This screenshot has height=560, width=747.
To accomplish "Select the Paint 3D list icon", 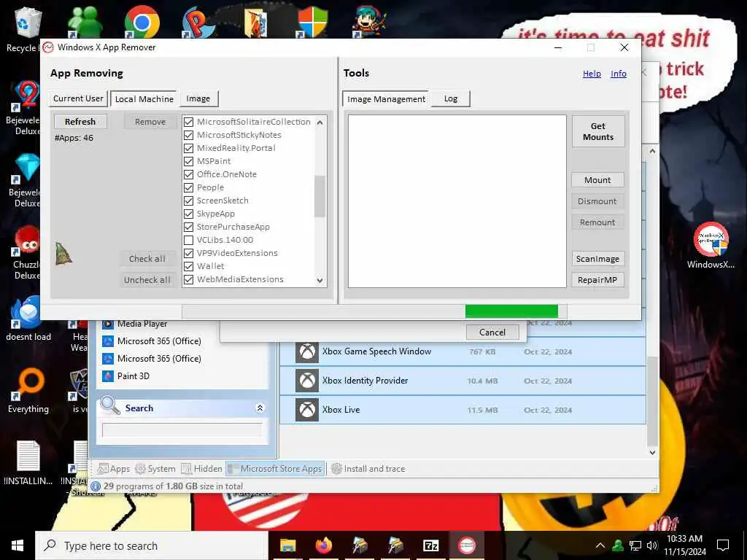I will [x=108, y=376].
